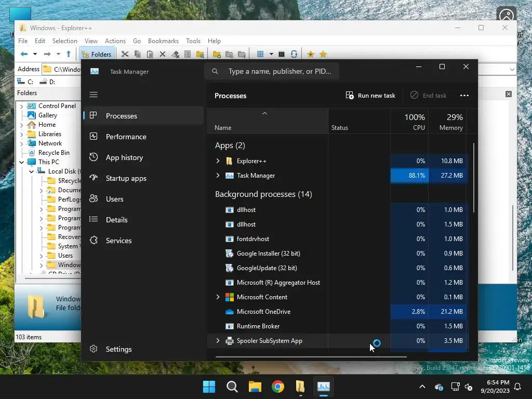Select Gallery in the Folders tree
Image resolution: width=532 pixels, height=399 pixels.
(x=47, y=115)
